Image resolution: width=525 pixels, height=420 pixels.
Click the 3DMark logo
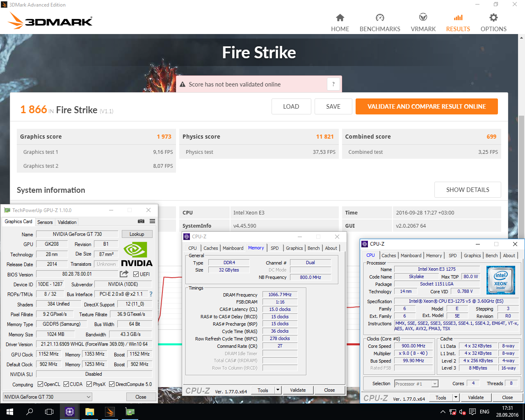coord(50,21)
